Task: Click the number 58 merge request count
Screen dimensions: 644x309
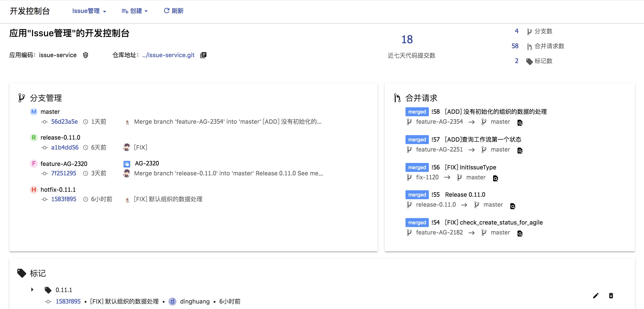Action: click(x=515, y=46)
